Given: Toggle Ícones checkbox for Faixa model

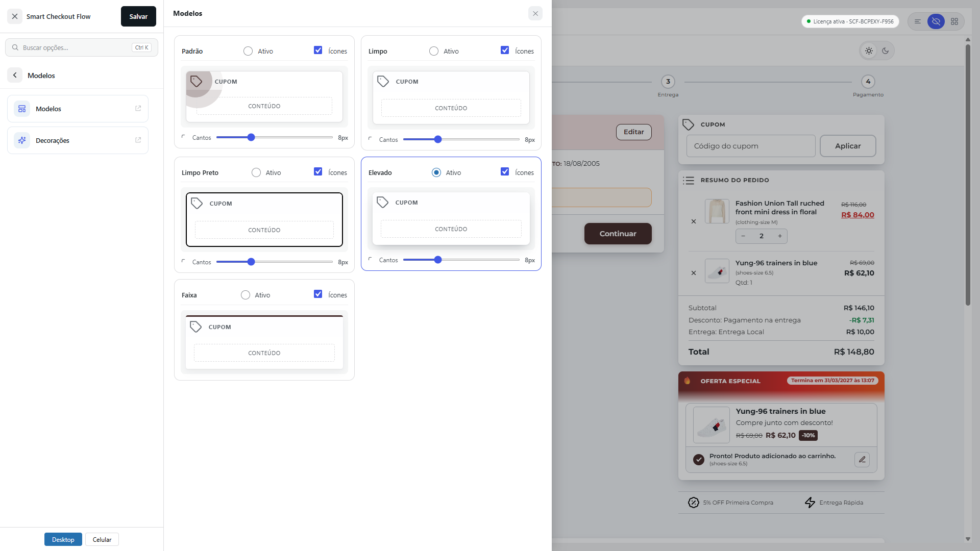Looking at the screenshot, I should tap(318, 294).
